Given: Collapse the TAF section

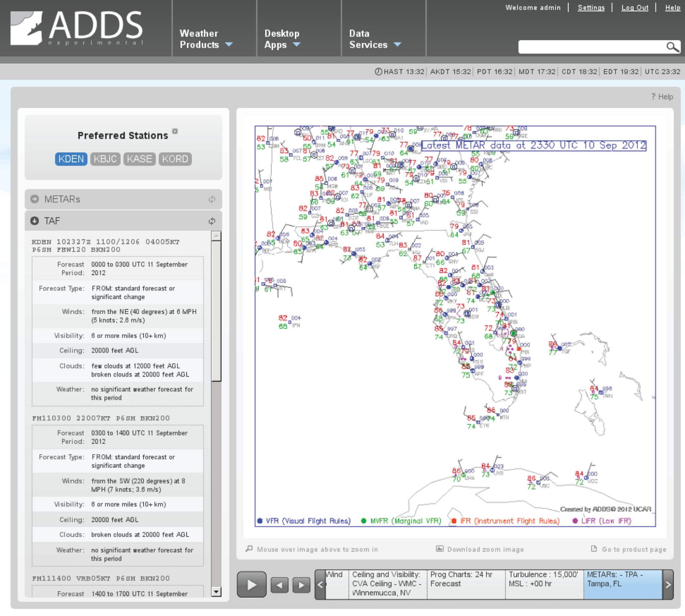Looking at the screenshot, I should tap(35, 221).
